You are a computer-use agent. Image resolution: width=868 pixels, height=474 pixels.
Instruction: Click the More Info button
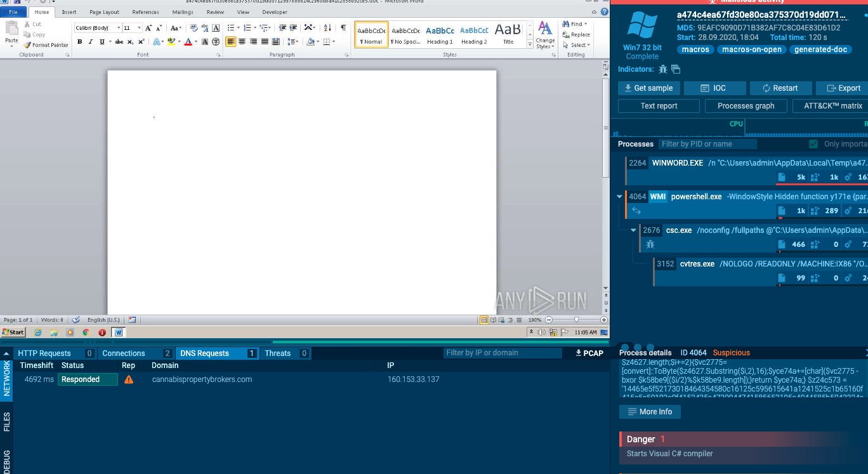650,412
